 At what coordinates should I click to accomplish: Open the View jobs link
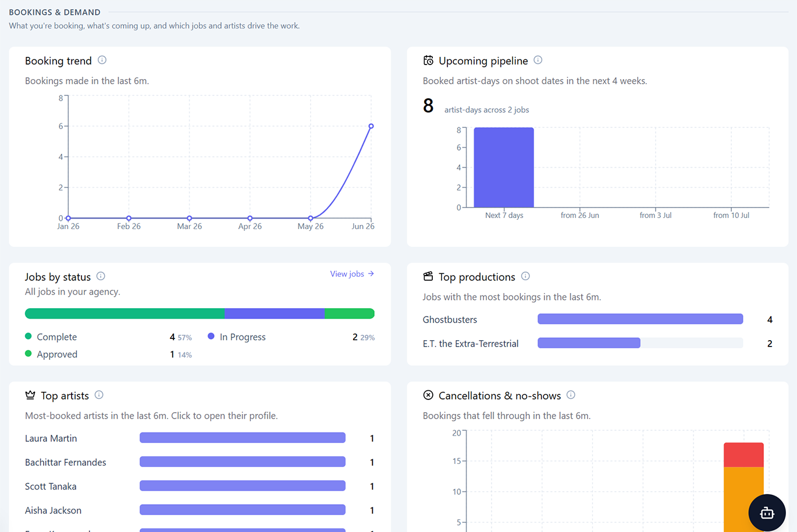coord(352,274)
